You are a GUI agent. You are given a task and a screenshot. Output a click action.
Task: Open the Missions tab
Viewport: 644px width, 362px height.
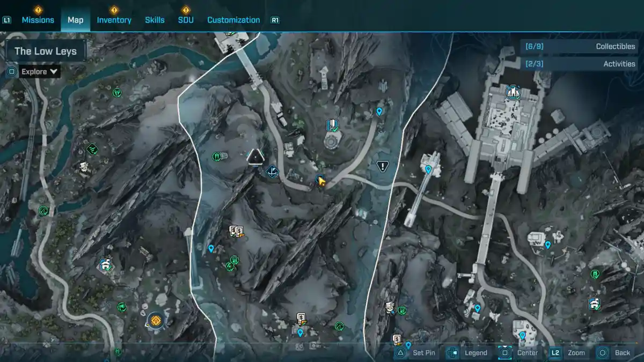38,20
